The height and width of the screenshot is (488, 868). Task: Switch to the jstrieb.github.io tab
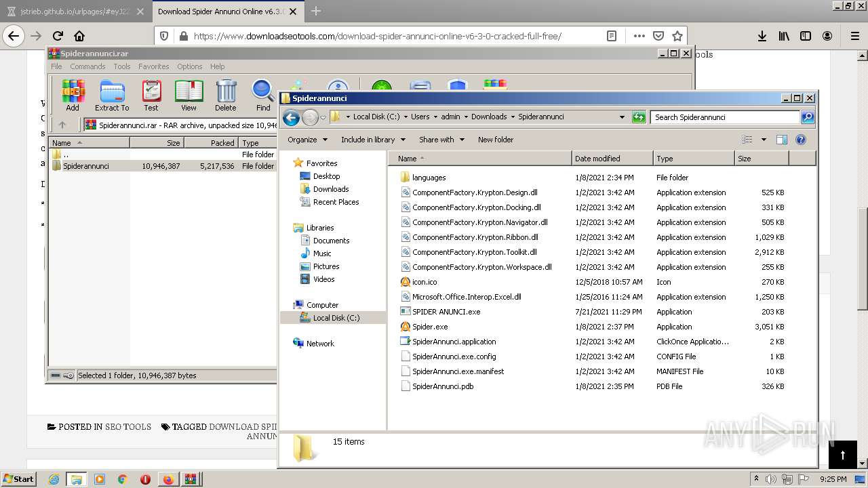pyautogui.click(x=75, y=12)
